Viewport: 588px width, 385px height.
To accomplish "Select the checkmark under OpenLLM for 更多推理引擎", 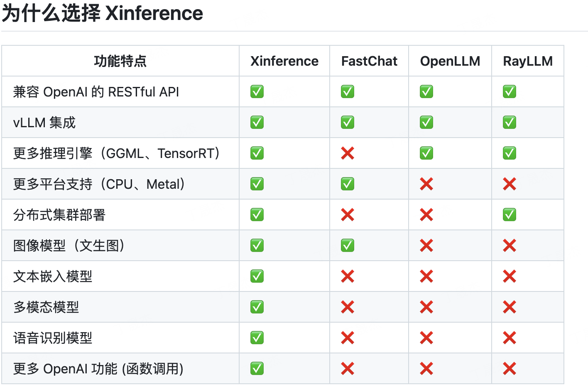I will [426, 153].
